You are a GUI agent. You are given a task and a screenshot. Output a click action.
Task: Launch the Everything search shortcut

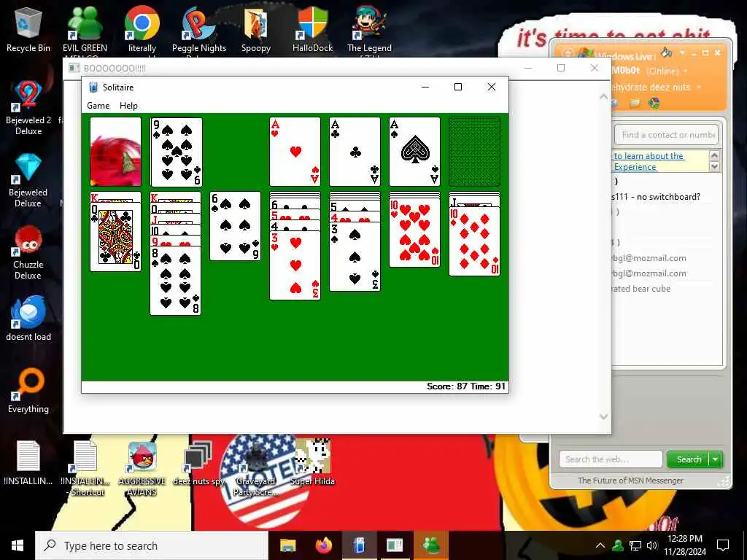28,391
